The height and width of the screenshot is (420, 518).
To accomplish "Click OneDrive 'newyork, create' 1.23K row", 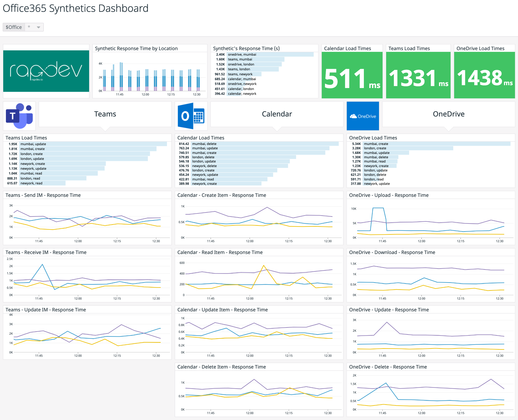I will pyautogui.click(x=430, y=166).
